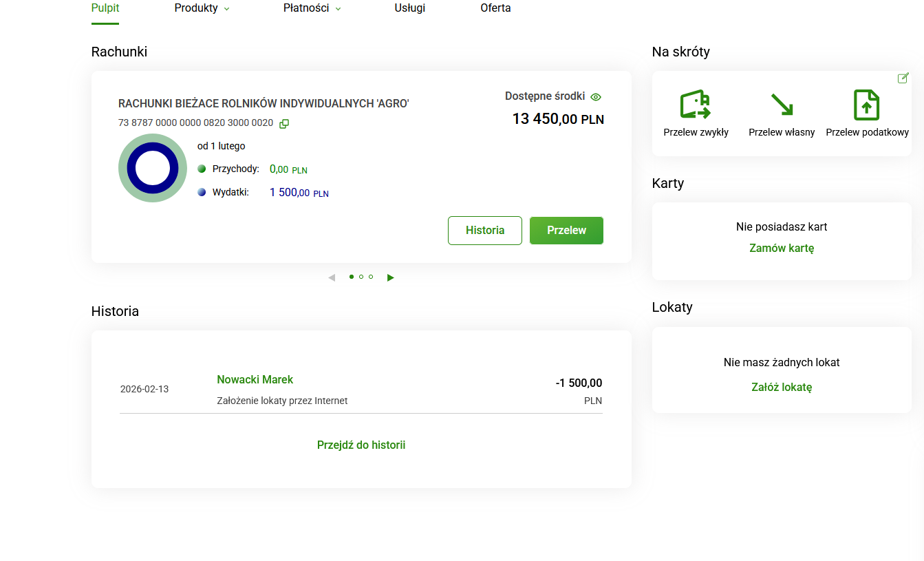Copy the account number using the copy icon
The height and width of the screenshot is (561, 924).
coord(284,123)
